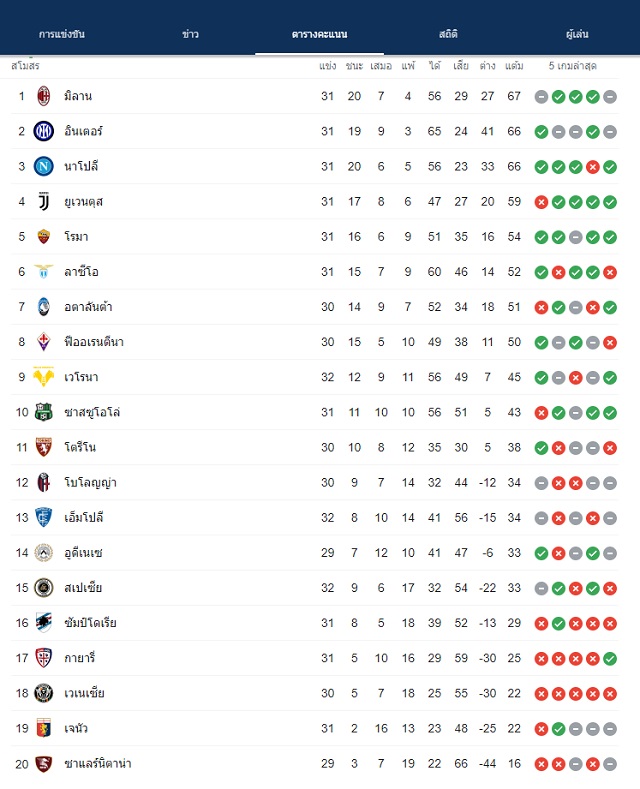Click the แต้ม column header
Viewport: 640px width, 789px height.
click(x=514, y=66)
